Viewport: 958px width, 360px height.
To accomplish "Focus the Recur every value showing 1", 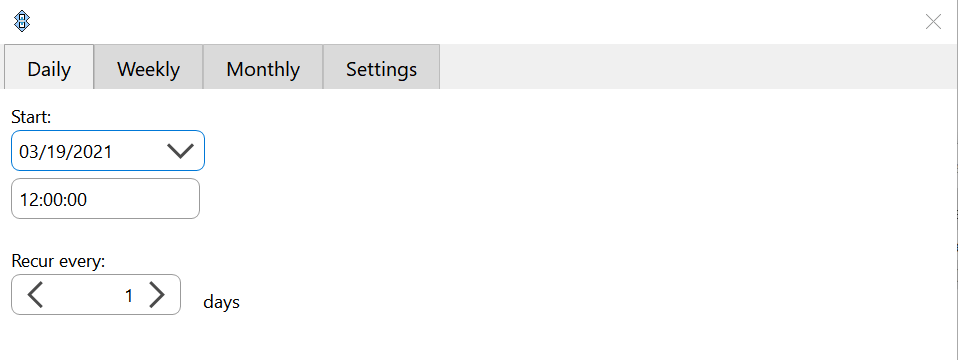I will (x=96, y=295).
